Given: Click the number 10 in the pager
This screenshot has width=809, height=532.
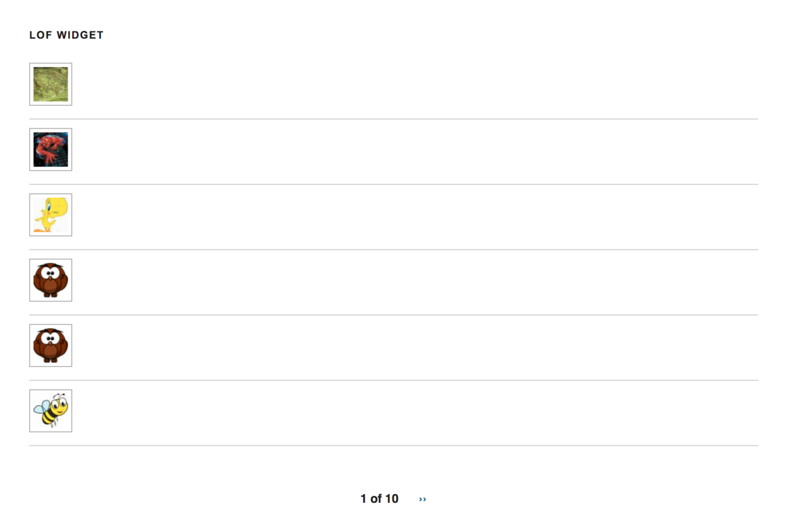Looking at the screenshot, I should click(392, 499).
